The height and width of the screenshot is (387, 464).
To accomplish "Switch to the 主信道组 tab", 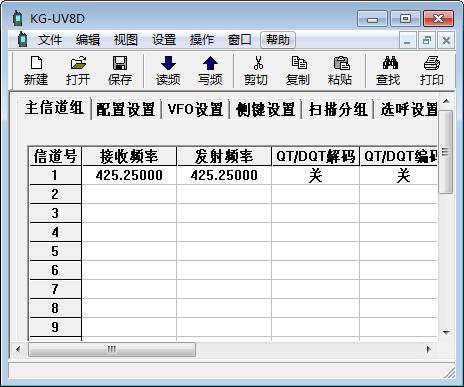I will (x=54, y=108).
